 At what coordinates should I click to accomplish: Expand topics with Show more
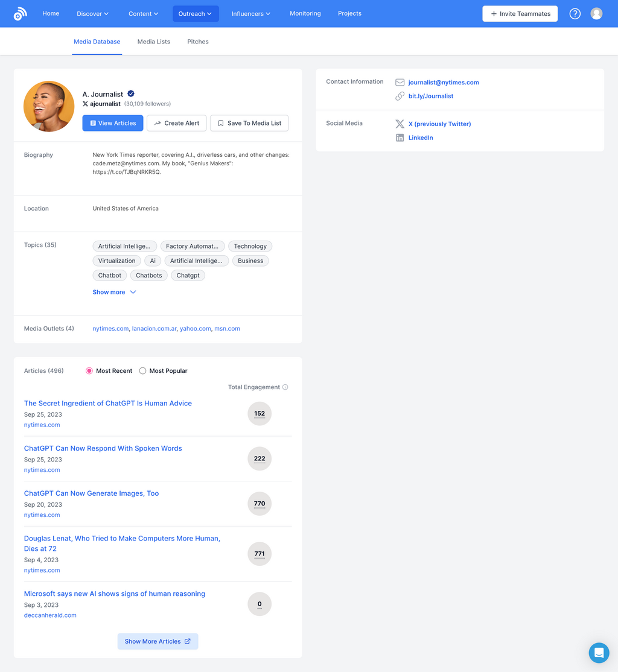114,292
